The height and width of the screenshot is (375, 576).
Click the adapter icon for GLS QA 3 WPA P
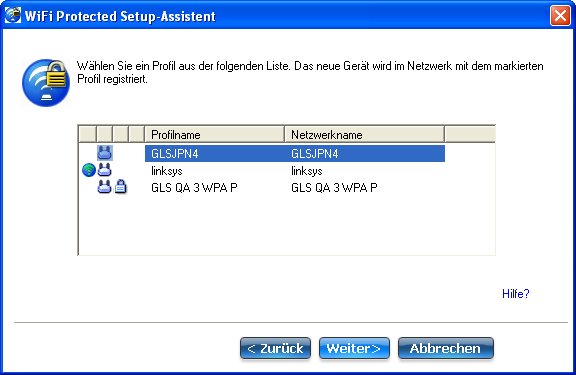pyautogui.click(x=104, y=187)
